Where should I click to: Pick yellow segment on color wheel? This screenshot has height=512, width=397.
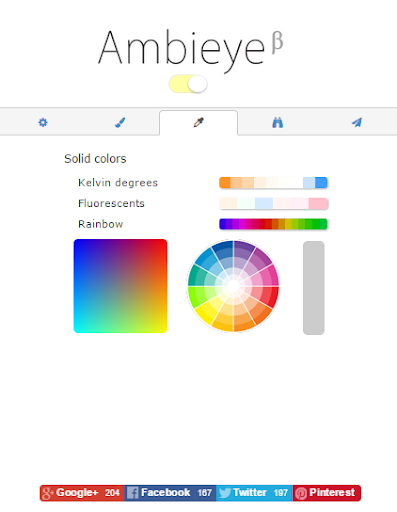coord(203,313)
